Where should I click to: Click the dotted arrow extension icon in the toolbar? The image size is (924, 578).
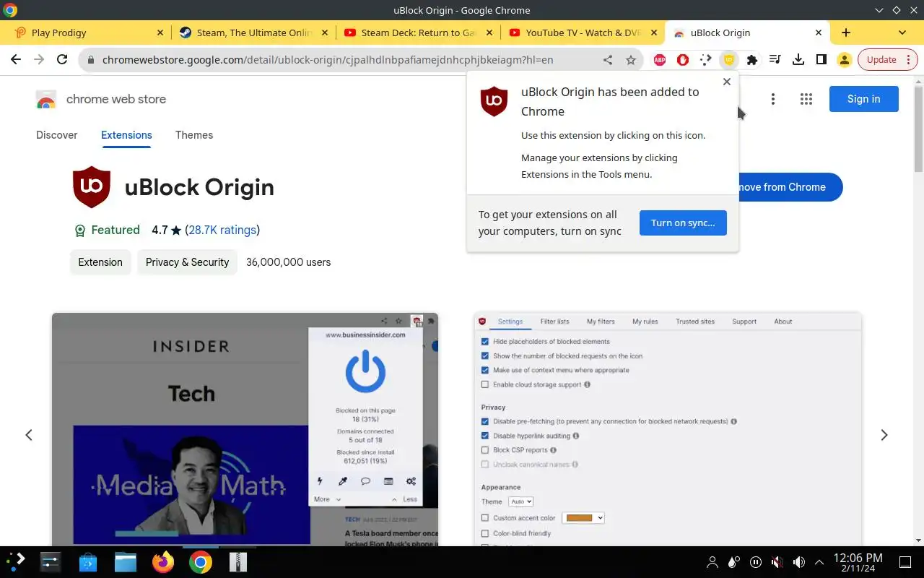point(706,60)
